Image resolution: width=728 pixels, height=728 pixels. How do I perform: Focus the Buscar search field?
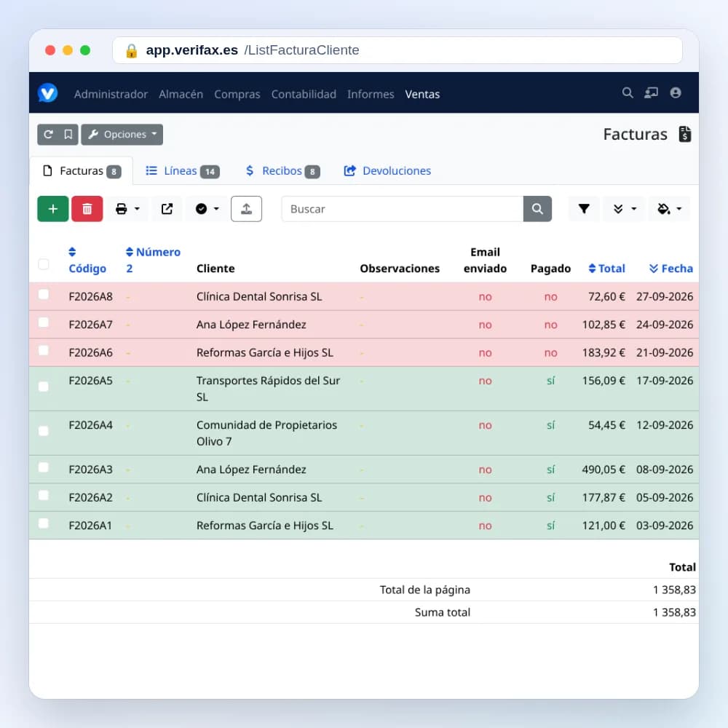(402, 209)
